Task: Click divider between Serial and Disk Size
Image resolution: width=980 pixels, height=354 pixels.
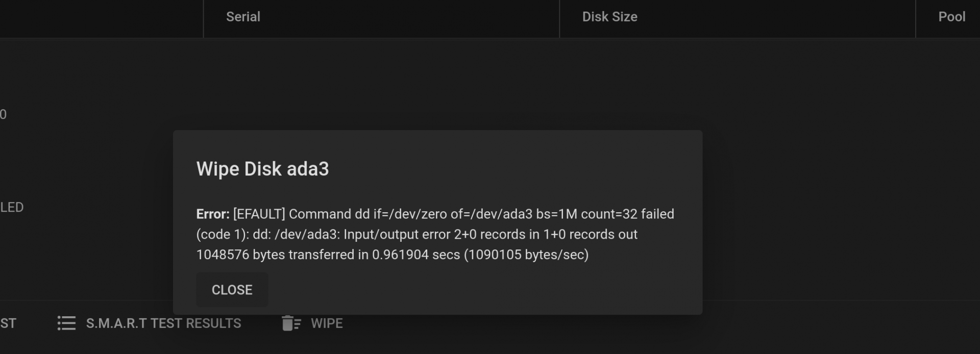Action: pos(559,18)
